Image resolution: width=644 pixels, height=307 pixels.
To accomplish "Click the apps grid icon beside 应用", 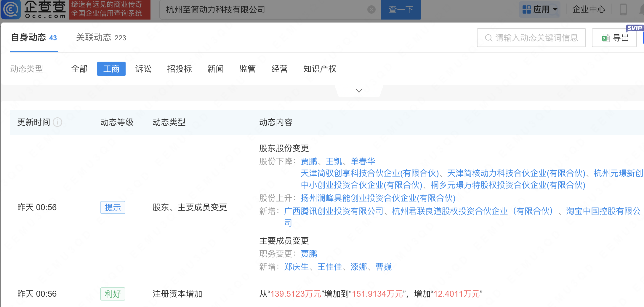I will 527,9.
